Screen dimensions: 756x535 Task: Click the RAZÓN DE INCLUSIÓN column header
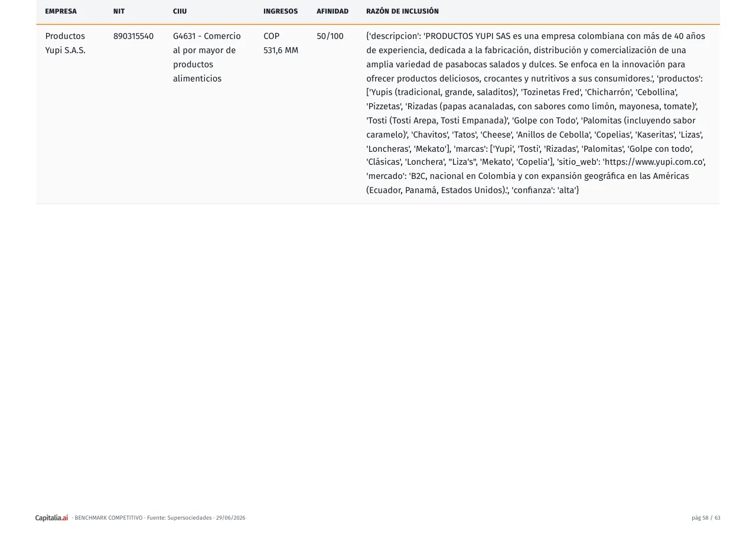point(402,11)
